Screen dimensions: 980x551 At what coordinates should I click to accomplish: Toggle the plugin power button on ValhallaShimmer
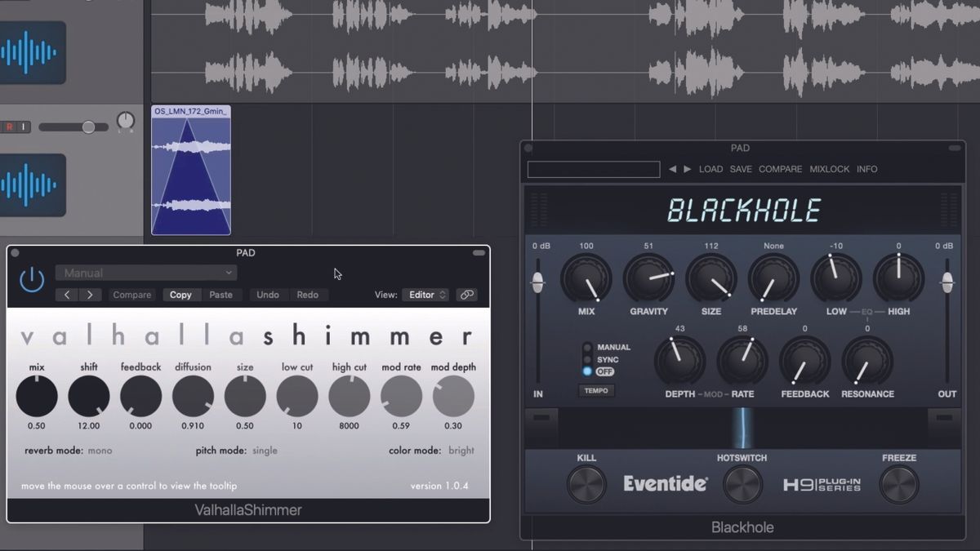coord(31,278)
